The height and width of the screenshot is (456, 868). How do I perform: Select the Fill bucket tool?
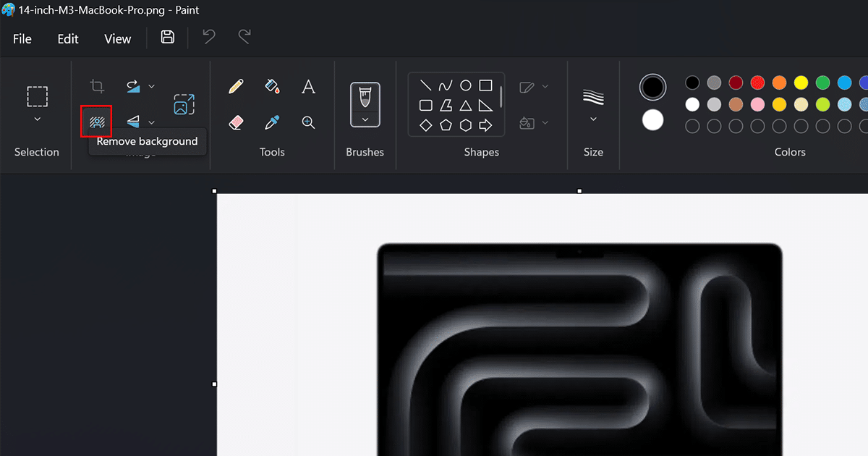(272, 87)
